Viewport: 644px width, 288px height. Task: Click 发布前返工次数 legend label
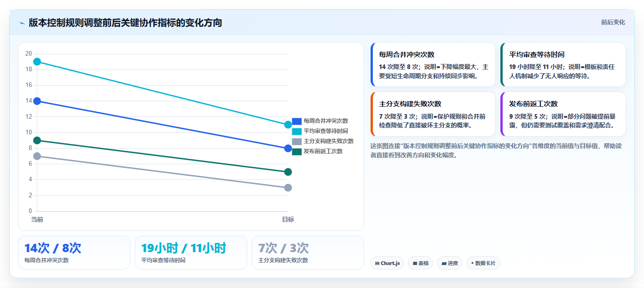coord(323,151)
